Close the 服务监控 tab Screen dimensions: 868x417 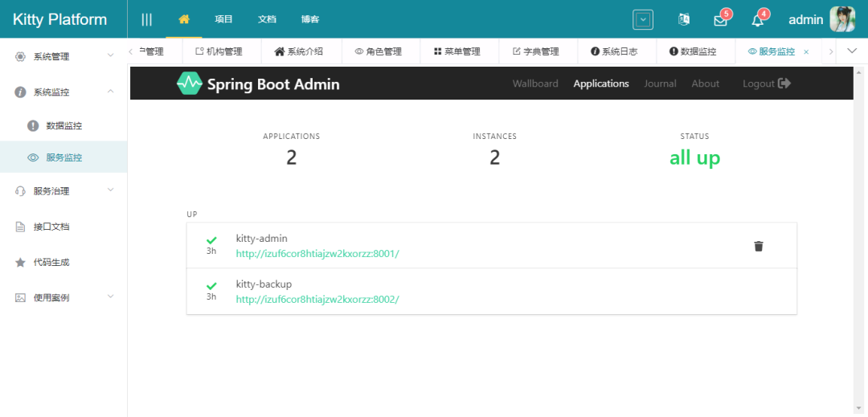806,52
